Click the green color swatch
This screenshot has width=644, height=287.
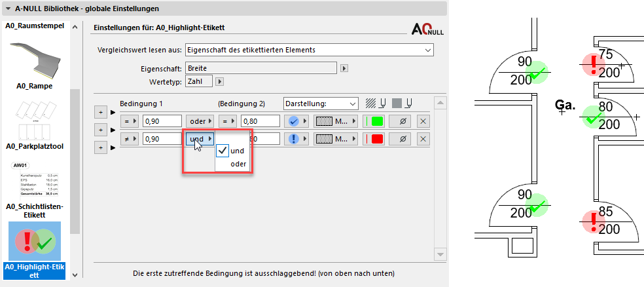374,121
